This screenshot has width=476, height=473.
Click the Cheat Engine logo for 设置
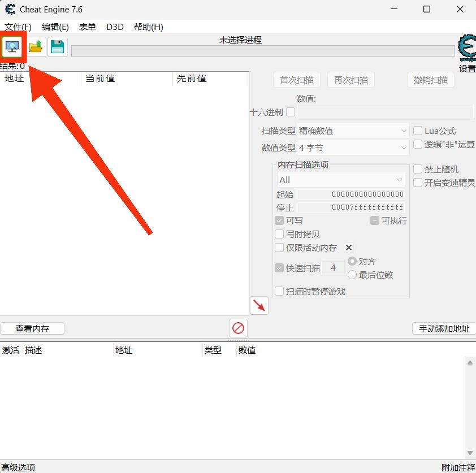(467, 48)
